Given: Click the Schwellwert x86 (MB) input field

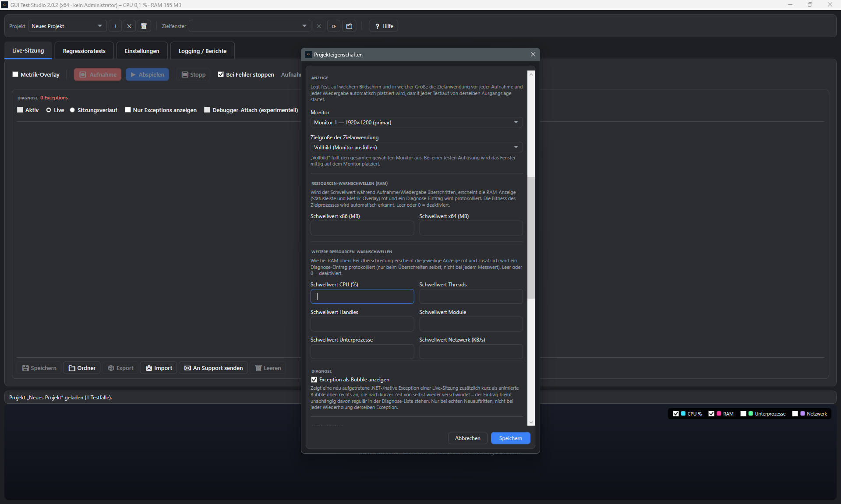Looking at the screenshot, I should [362, 228].
